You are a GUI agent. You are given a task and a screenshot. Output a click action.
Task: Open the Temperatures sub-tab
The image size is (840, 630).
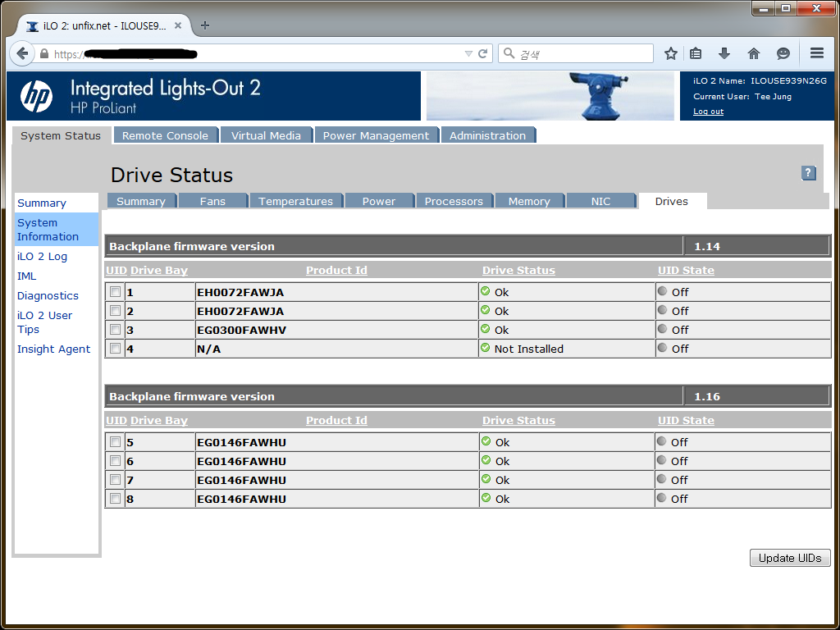pyautogui.click(x=295, y=201)
